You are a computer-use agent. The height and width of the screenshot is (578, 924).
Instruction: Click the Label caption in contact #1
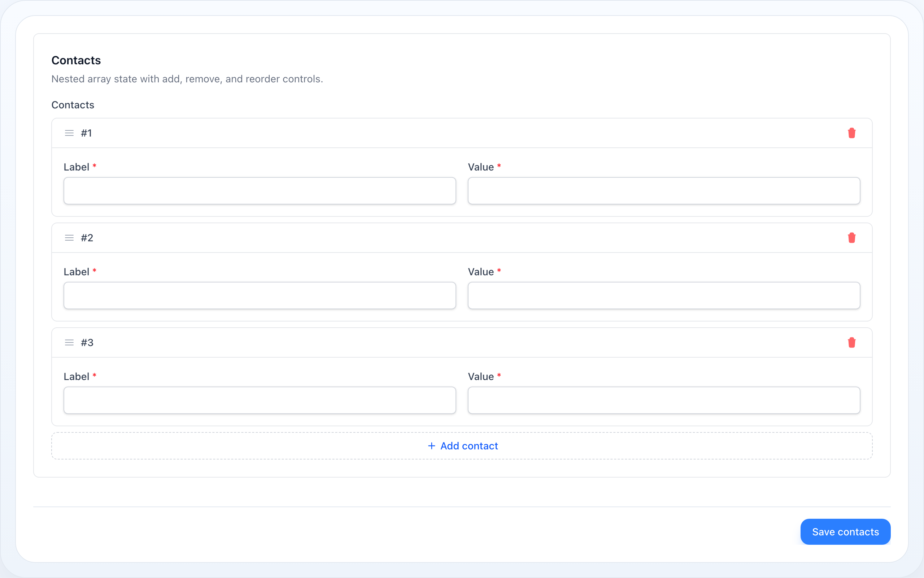click(77, 167)
